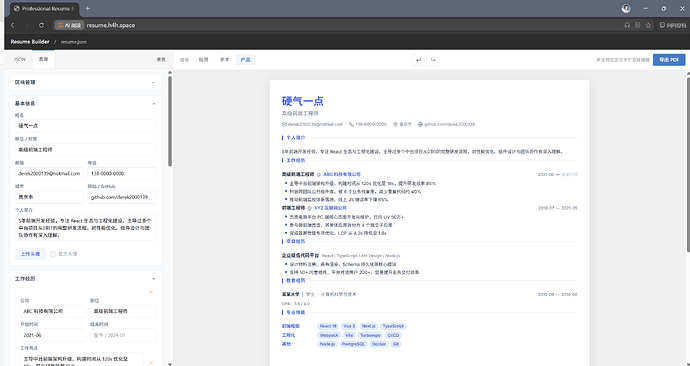Bookmark page with the star icon
The height and width of the screenshot is (366, 690).
click(x=648, y=26)
